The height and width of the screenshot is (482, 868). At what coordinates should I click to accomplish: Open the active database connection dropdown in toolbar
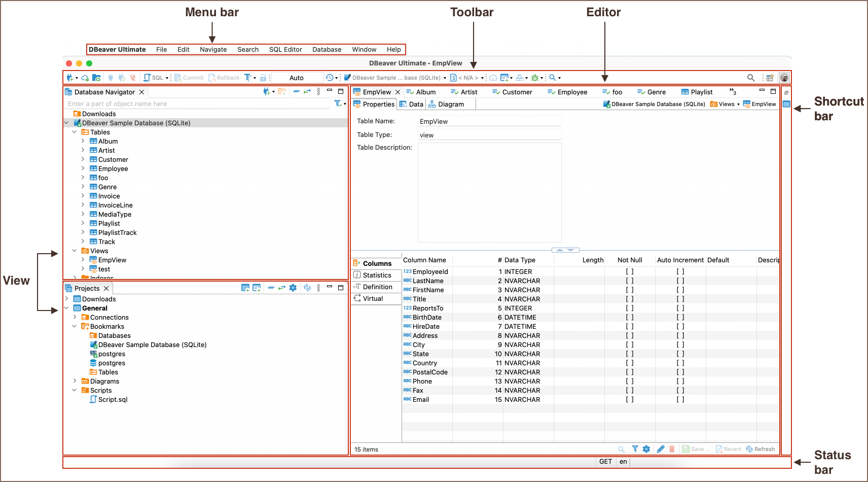395,78
